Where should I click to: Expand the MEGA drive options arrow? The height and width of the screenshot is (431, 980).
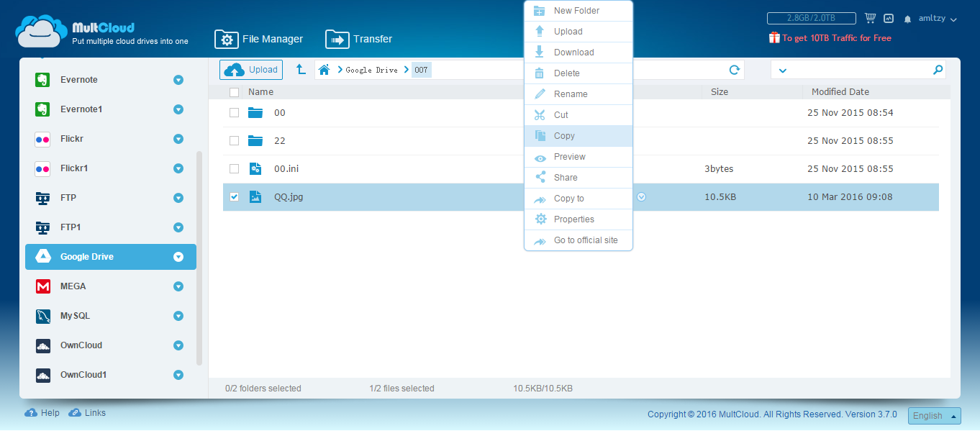click(178, 286)
